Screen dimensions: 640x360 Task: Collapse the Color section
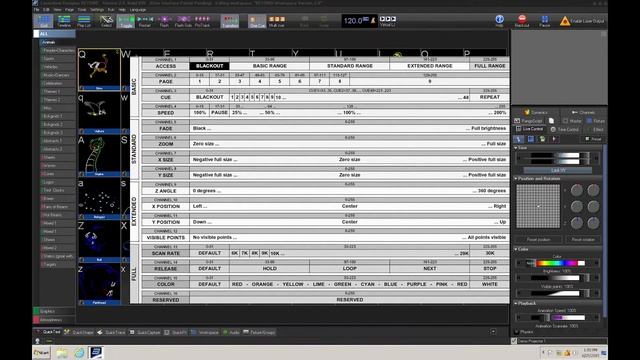click(516, 249)
